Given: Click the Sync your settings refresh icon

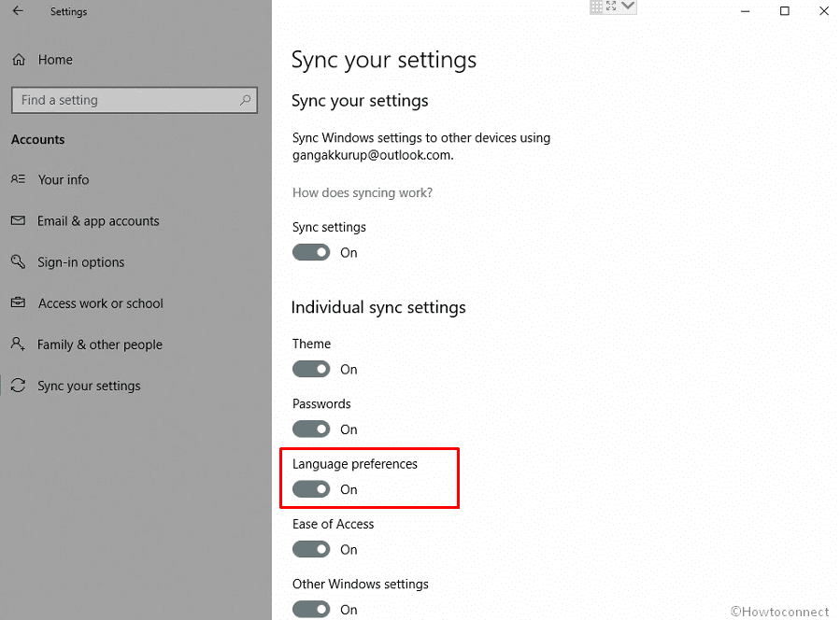Looking at the screenshot, I should 19,385.
